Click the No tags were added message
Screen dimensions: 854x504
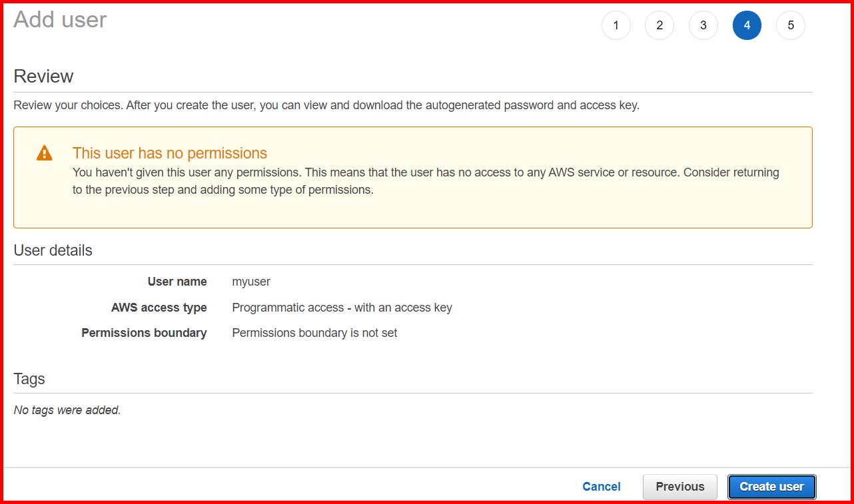(67, 409)
